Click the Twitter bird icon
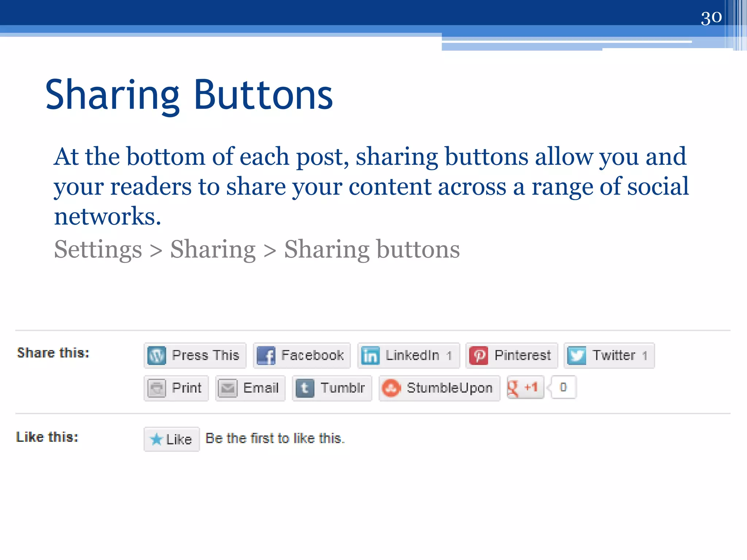747x560 pixels. [577, 355]
